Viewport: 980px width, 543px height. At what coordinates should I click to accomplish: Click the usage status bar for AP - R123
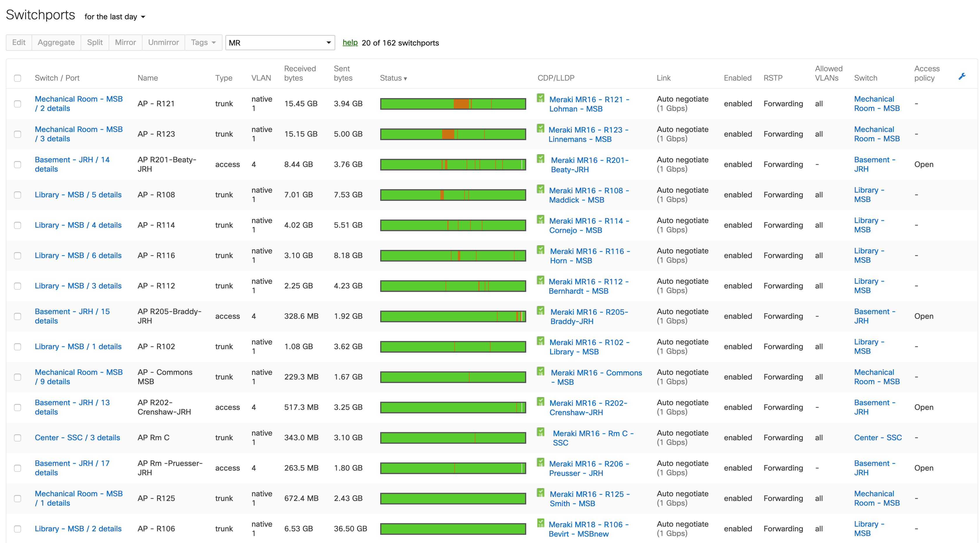coord(453,134)
